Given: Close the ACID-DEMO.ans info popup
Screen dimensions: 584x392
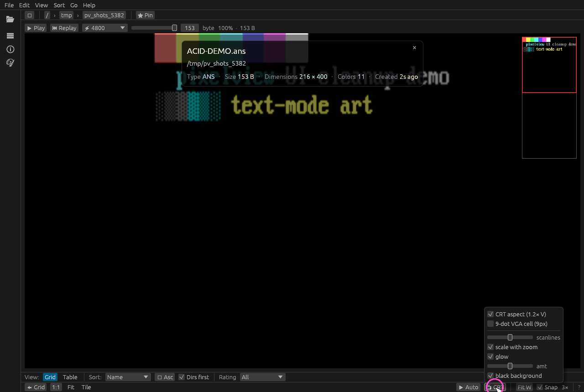Looking at the screenshot, I should pyautogui.click(x=414, y=47).
